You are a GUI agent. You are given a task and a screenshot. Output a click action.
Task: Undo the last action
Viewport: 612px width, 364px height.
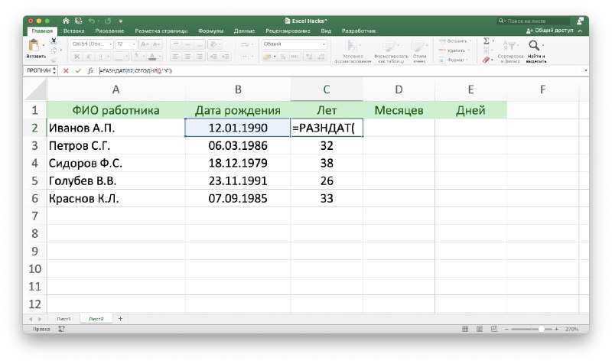(x=91, y=21)
